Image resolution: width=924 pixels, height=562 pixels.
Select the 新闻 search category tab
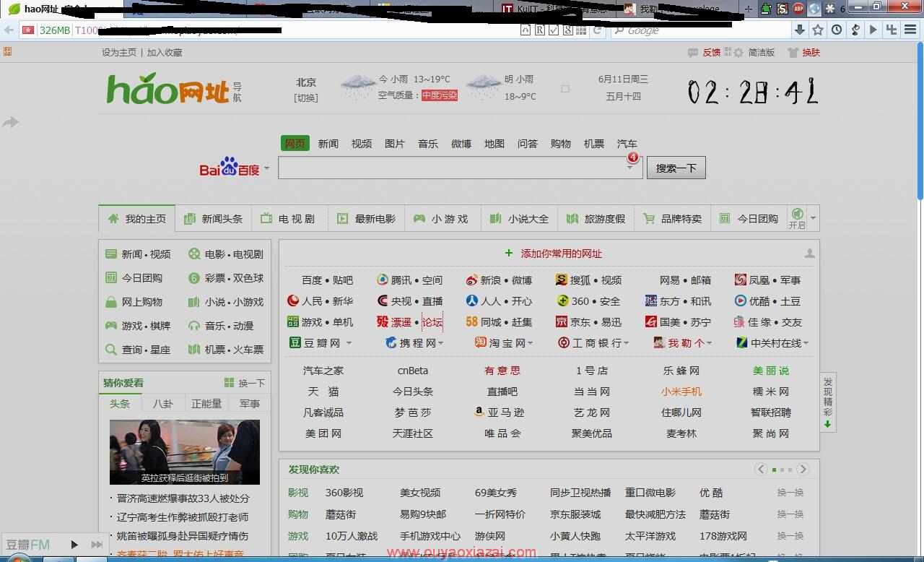coord(328,143)
